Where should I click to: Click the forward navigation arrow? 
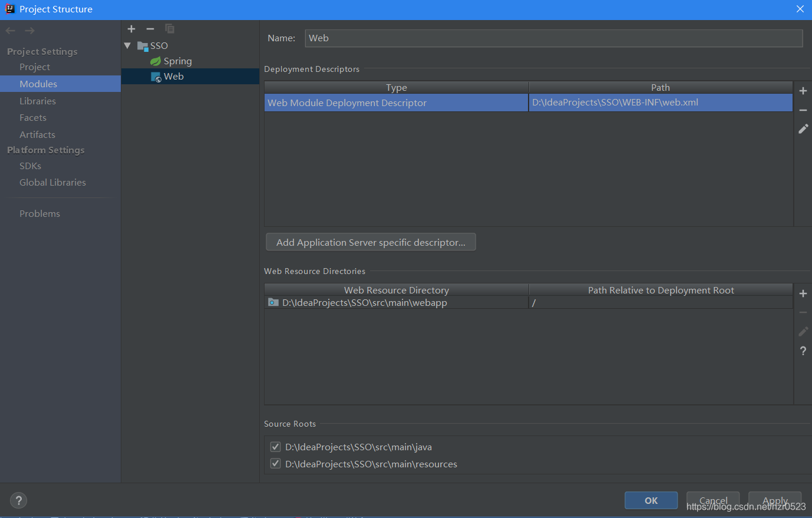tap(29, 31)
